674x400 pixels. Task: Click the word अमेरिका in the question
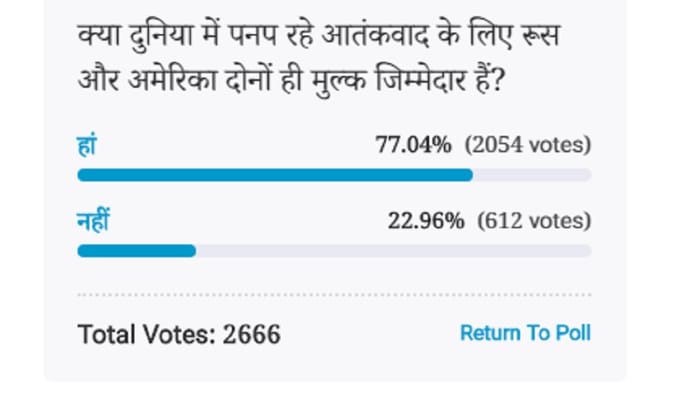pyautogui.click(x=172, y=80)
